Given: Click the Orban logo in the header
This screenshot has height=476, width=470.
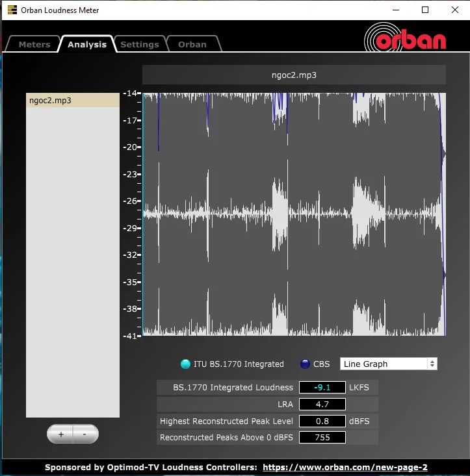Looking at the screenshot, I should (x=405, y=37).
